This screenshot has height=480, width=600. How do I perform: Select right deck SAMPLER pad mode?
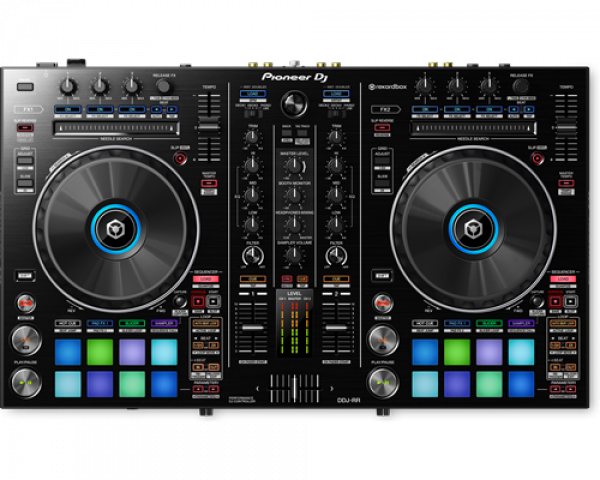[522, 323]
